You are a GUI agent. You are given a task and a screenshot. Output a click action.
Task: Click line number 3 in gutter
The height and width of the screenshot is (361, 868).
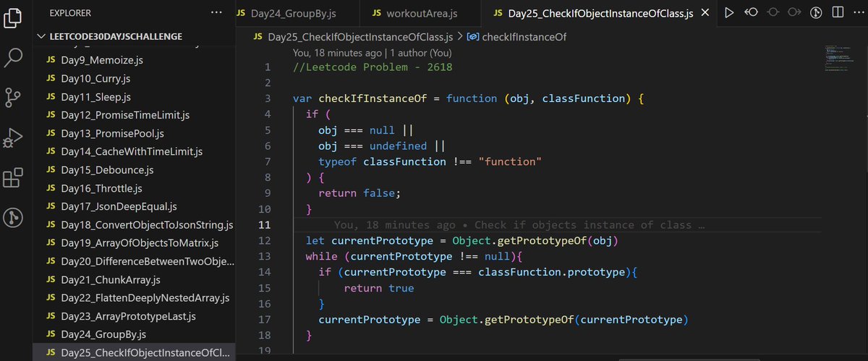coord(267,98)
